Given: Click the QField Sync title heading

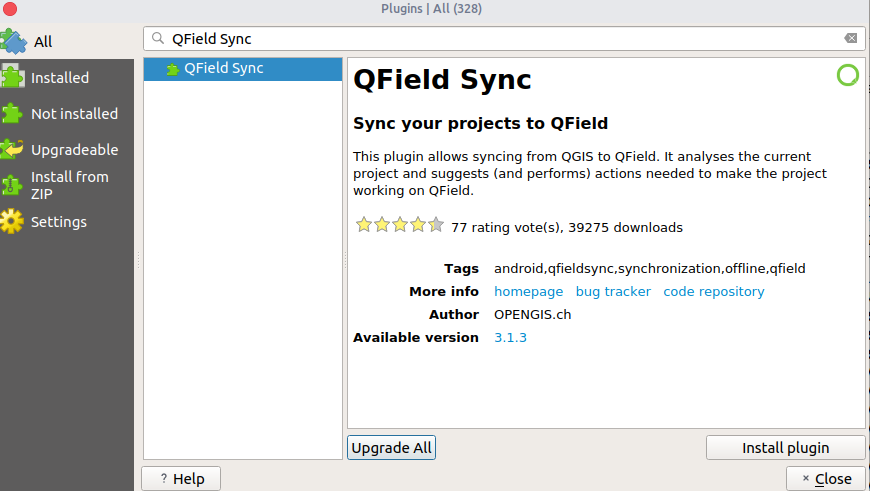Looking at the screenshot, I should [442, 79].
